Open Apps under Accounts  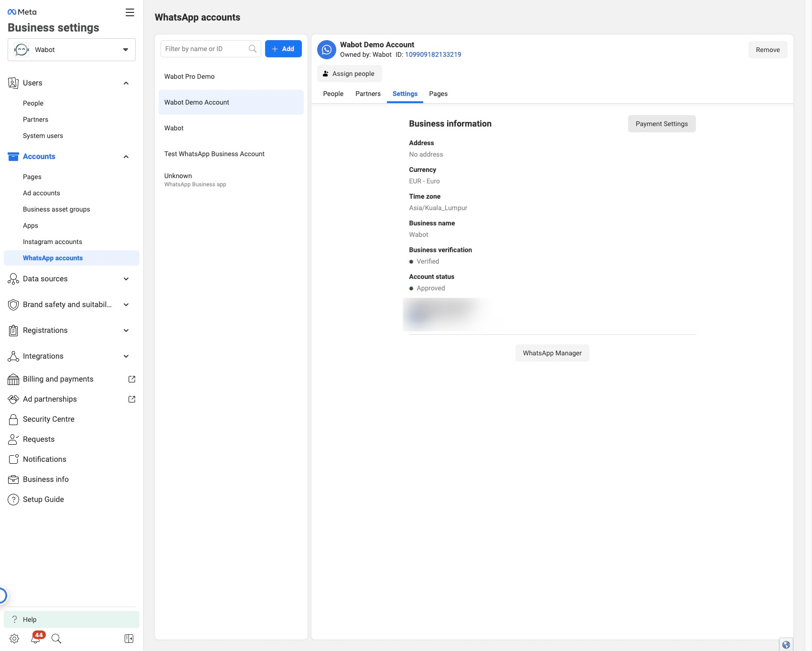click(31, 225)
